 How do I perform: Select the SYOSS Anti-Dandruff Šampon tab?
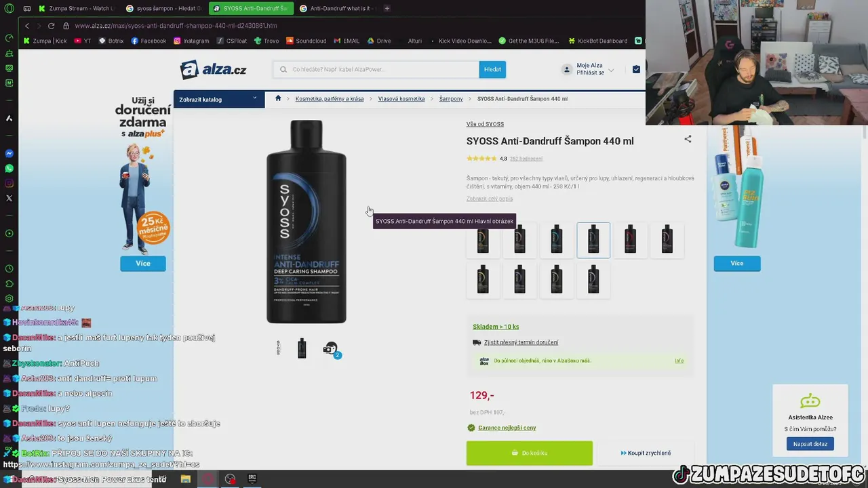[250, 9]
